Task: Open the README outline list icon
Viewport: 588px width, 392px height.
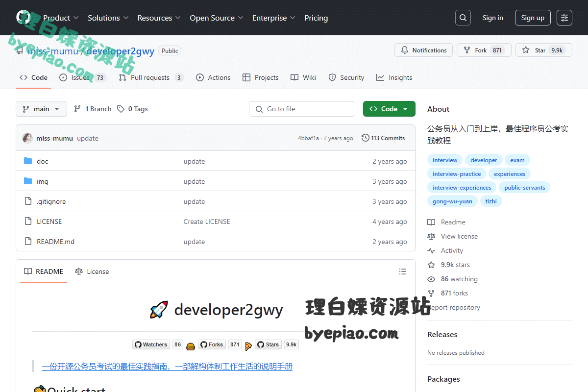Action: pos(403,271)
